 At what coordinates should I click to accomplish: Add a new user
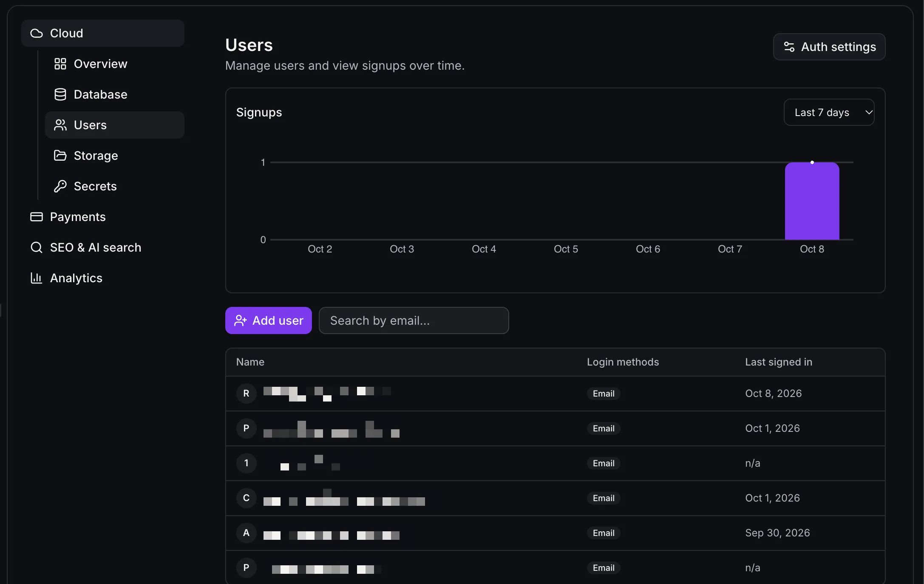pos(269,320)
